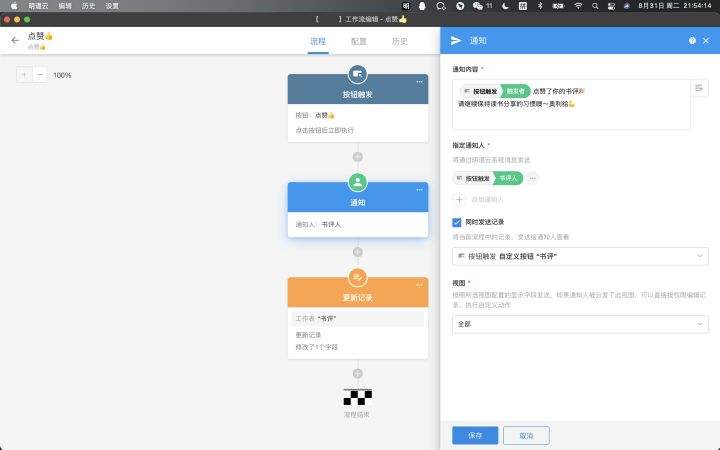
Task: Click the plus to add a 通知人
Action: pos(459,199)
